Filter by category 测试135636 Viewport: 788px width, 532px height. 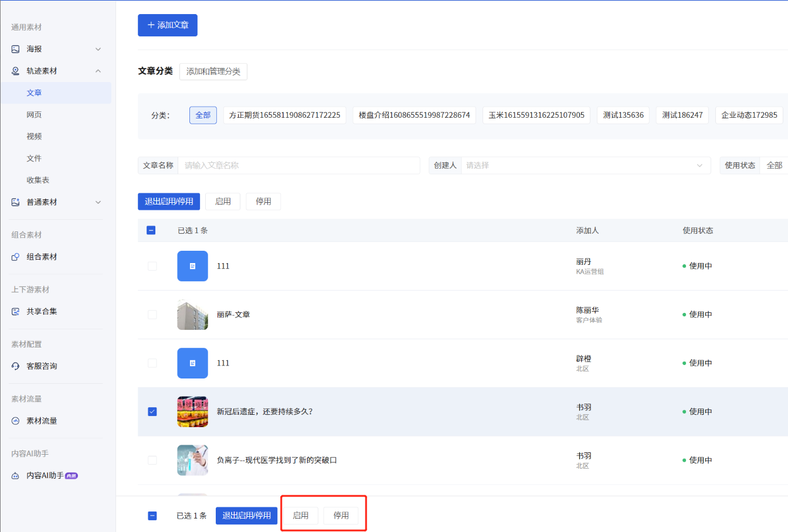pyautogui.click(x=623, y=115)
